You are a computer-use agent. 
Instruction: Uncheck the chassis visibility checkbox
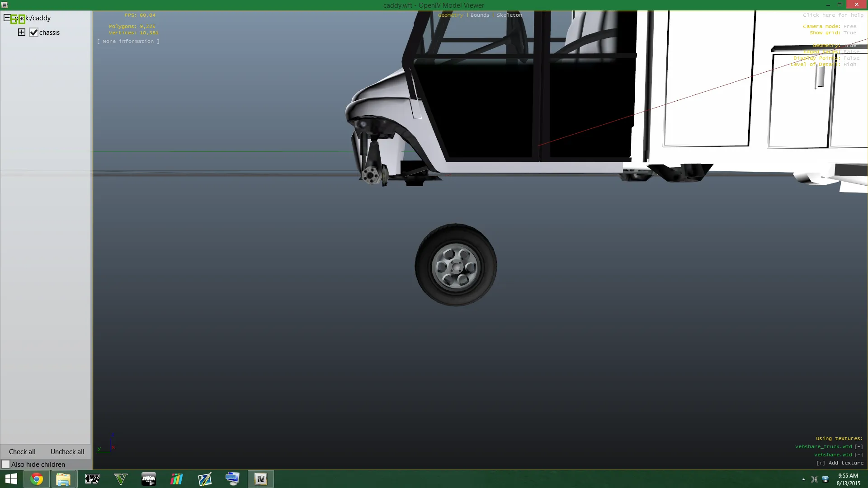pyautogui.click(x=33, y=33)
